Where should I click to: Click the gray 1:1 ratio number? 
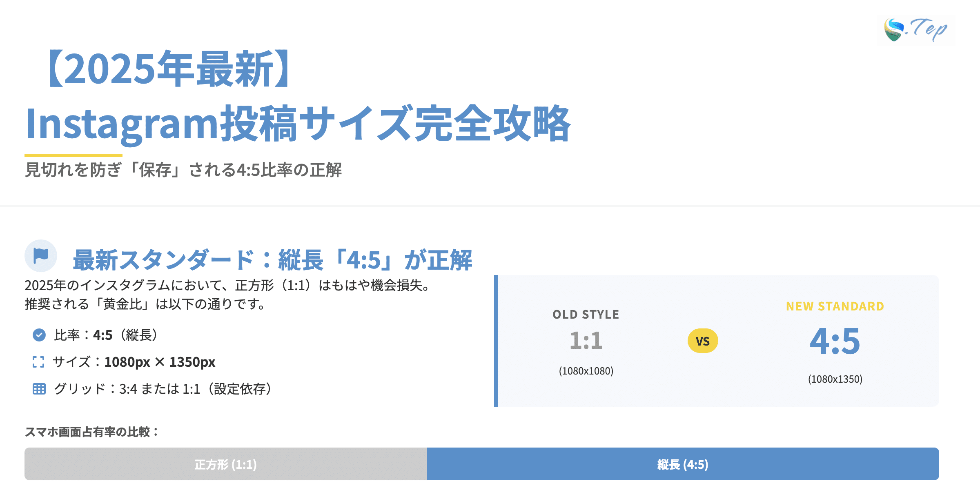click(586, 341)
